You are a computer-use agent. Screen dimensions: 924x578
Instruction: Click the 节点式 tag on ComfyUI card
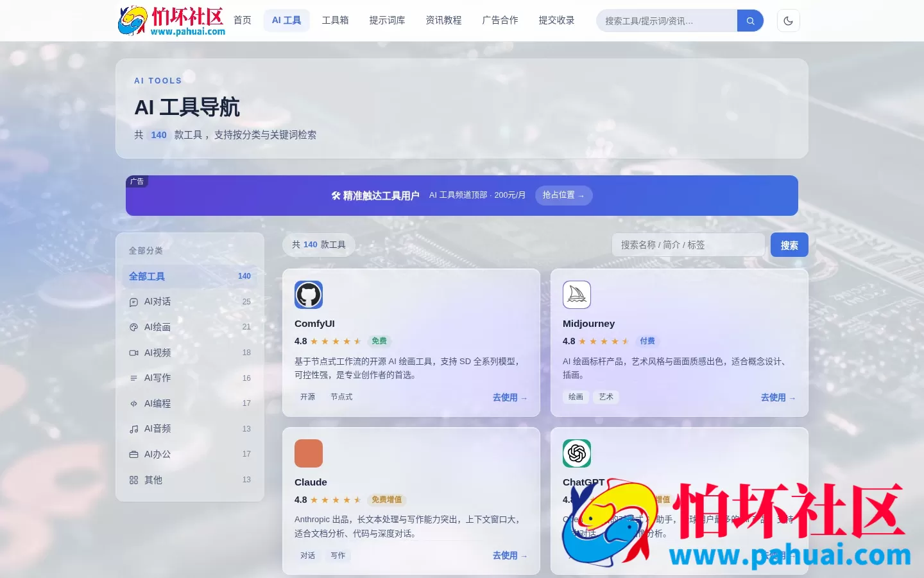coord(341,397)
